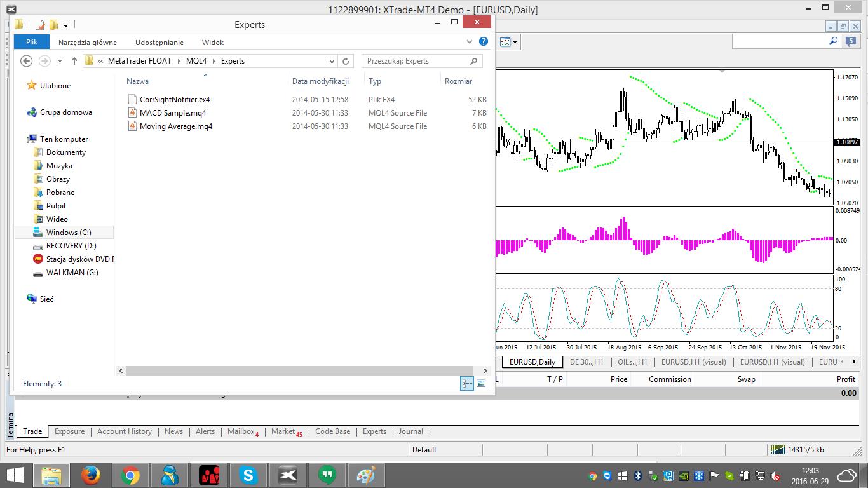This screenshot has height=488, width=868.
Task: Select Windows (C:) drive in sidebar
Action: [x=68, y=233]
